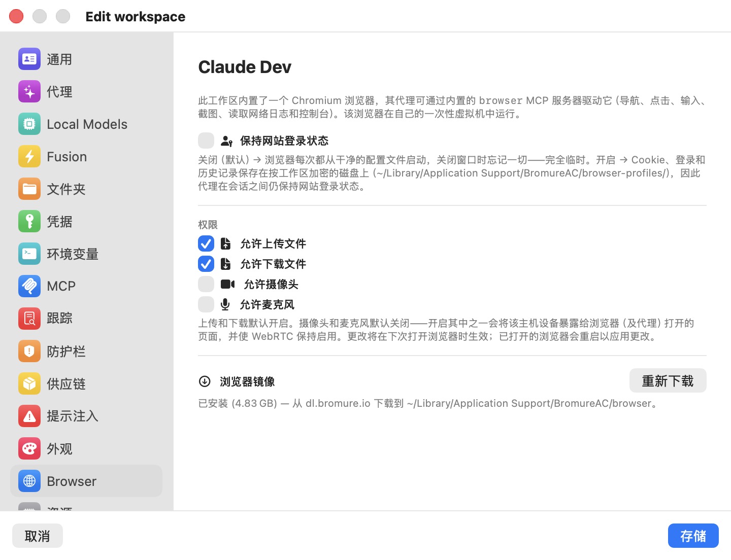Open the 防护栏 sidebar item
The width and height of the screenshot is (731, 560).
(x=86, y=351)
